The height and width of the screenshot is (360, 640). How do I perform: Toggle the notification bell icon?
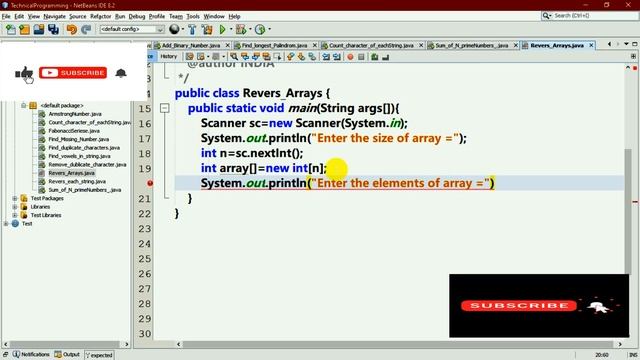pos(121,73)
